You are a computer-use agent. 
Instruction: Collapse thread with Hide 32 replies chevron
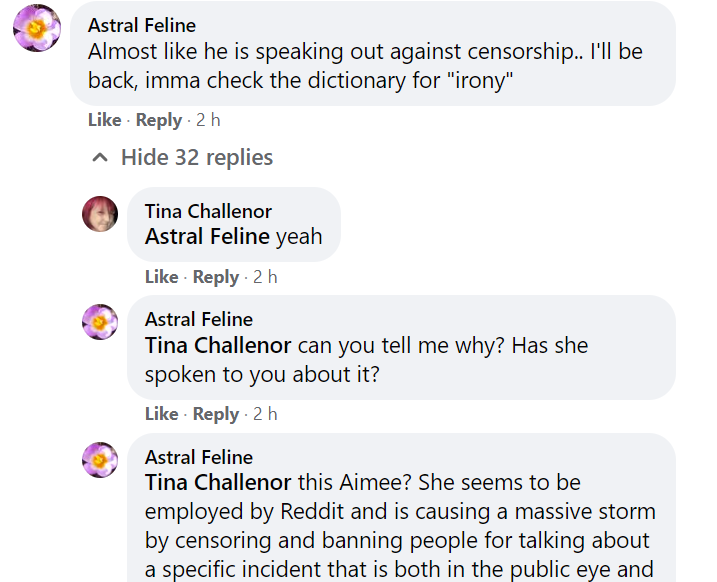100,158
